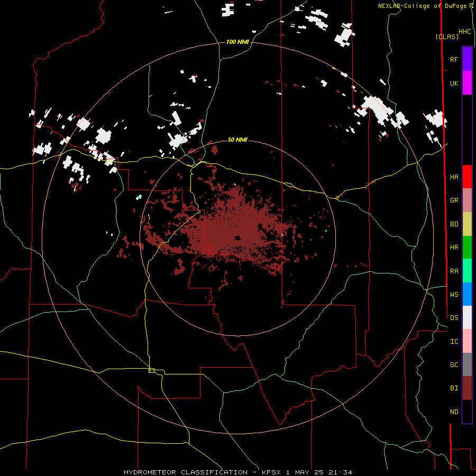Image resolution: width=476 pixels, height=476 pixels.
Task: Click the WS legend label
Action: 454,295
